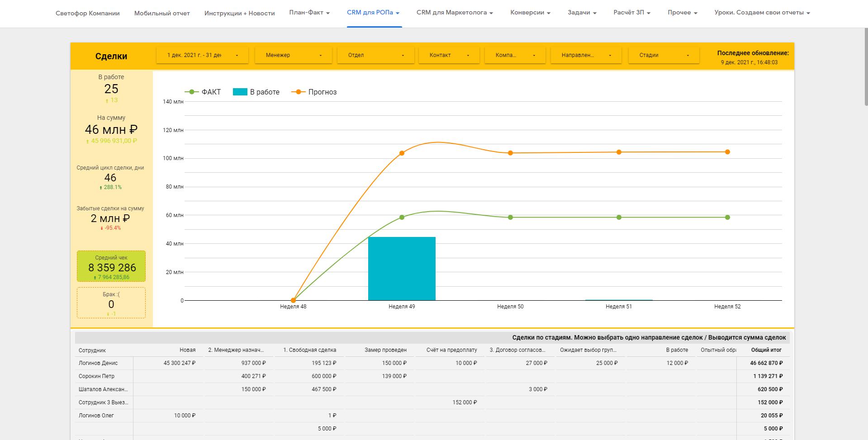
Task: Click the Средний чек scorecard
Action: point(111,266)
